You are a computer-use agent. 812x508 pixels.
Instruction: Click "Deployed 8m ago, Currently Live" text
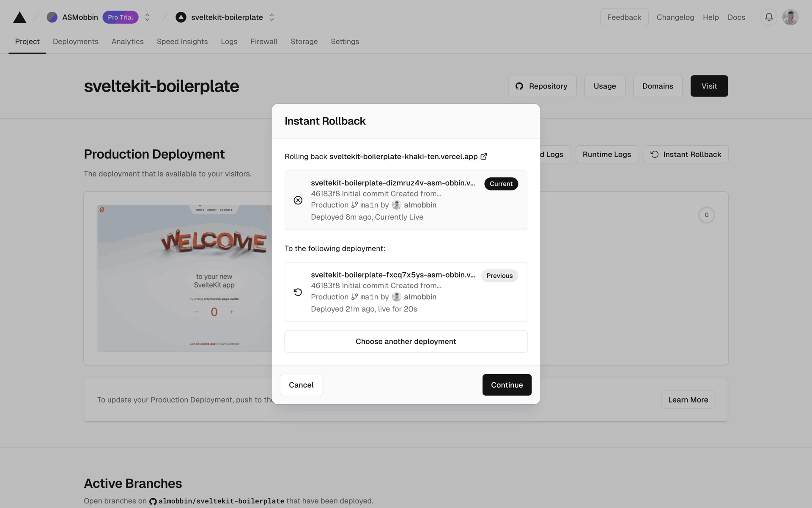point(367,217)
